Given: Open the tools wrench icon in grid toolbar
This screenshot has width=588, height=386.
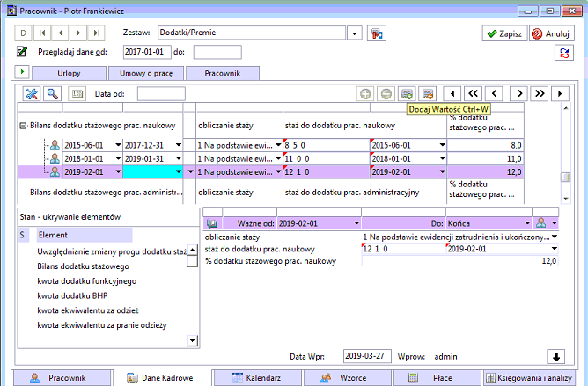Looking at the screenshot, I should tap(32, 94).
